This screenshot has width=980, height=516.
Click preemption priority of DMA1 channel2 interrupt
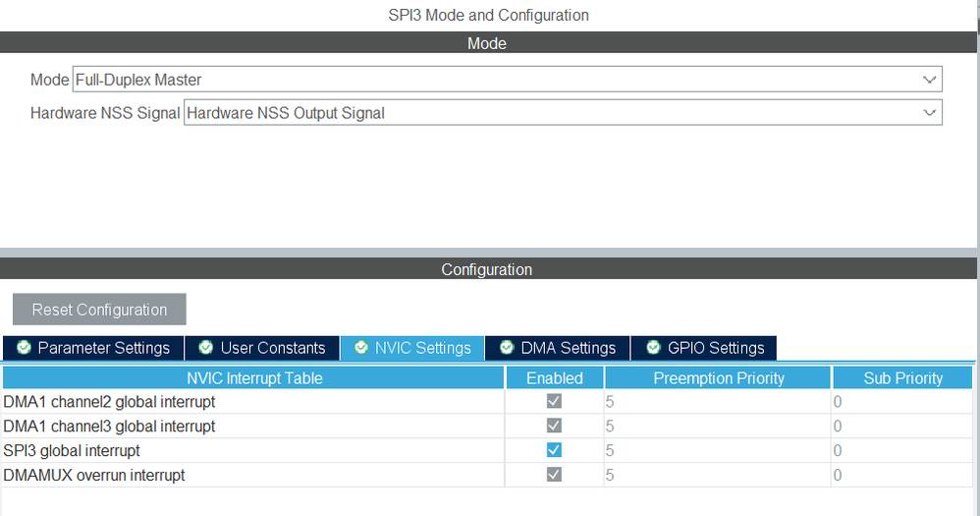(x=718, y=402)
